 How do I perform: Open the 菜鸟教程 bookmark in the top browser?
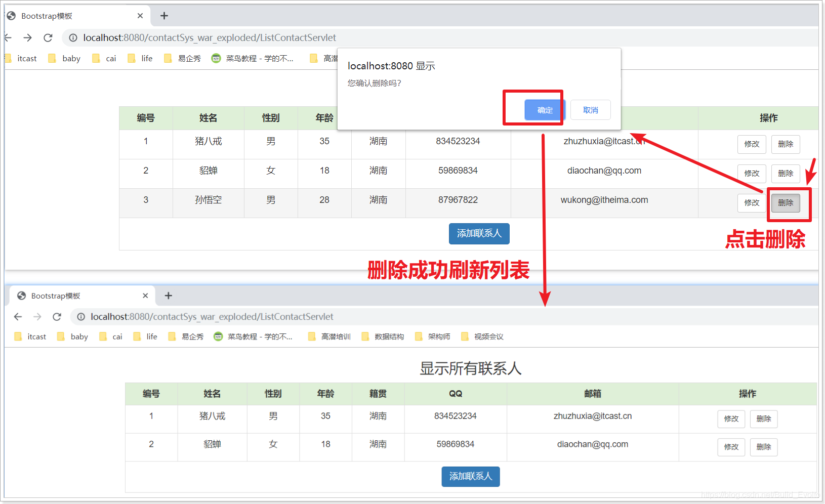point(253,59)
